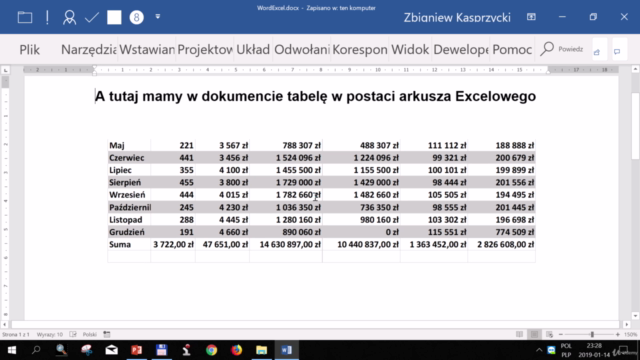Click the Grudzień row label cell
The width and height of the screenshot is (640, 360).
pos(129,232)
